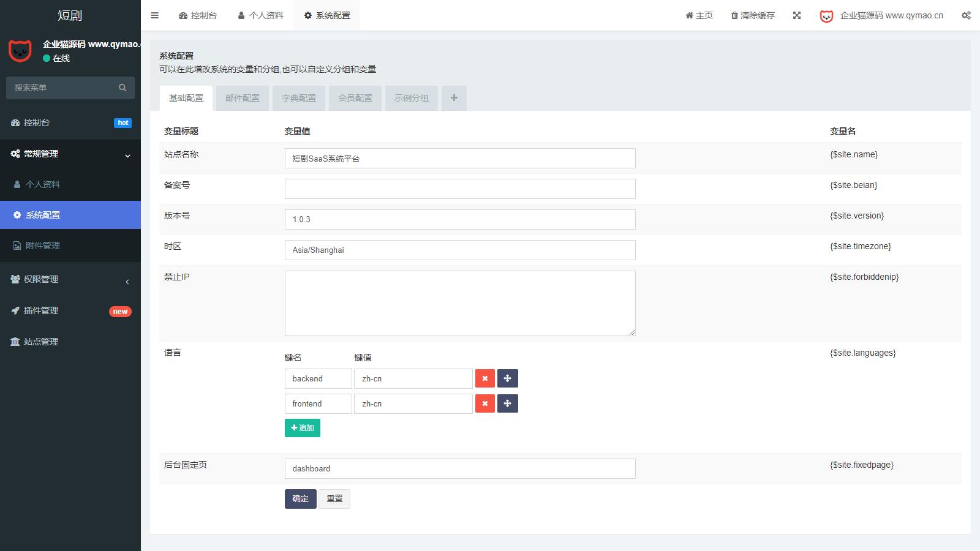
Task: Delete the frontend language row
Action: pos(484,403)
